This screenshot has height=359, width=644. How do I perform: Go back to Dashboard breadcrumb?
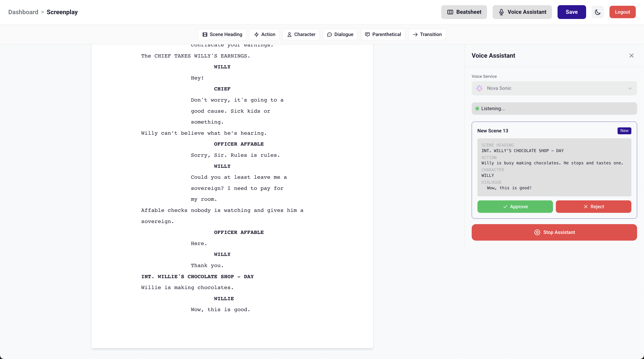(23, 12)
